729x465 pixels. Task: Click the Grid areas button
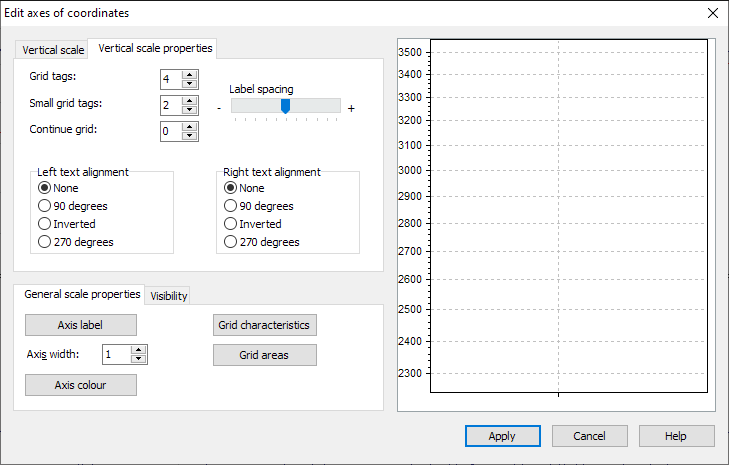point(265,355)
